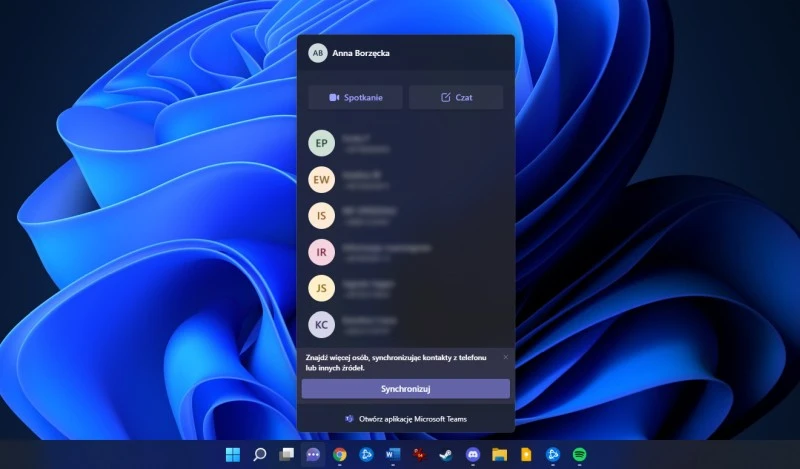Open Steam from the taskbar

coord(446,455)
